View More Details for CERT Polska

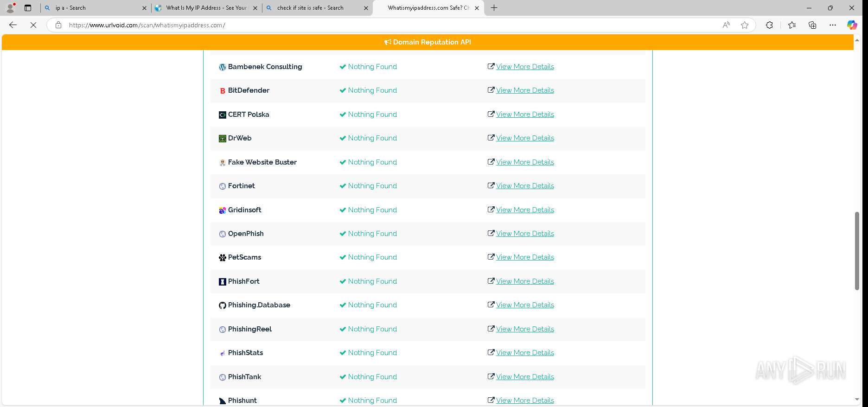tap(525, 114)
